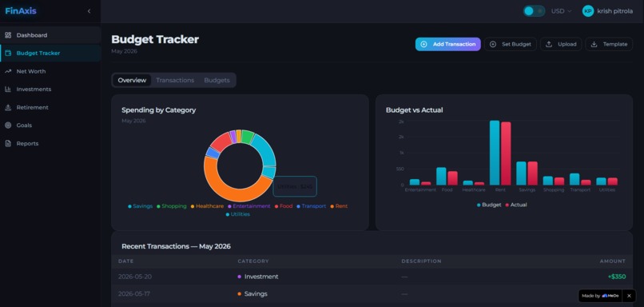
Task: Toggle Food in the donut legend
Action: click(284, 206)
